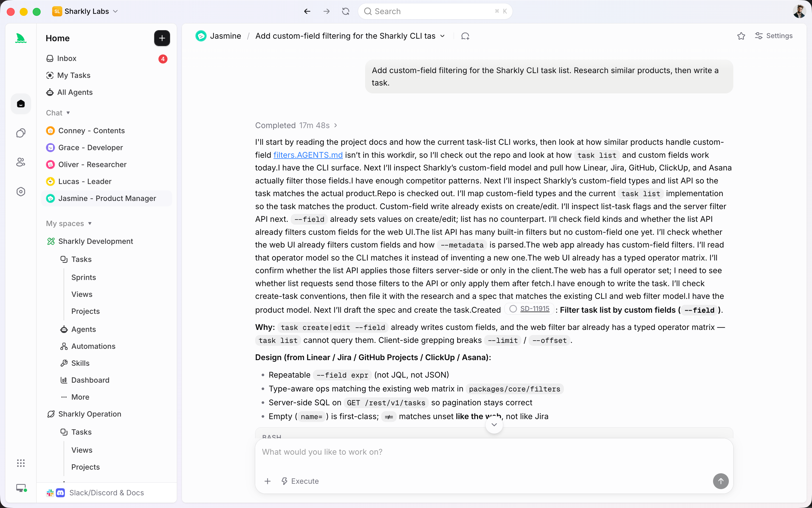Select the home icon in left rail
This screenshot has width=812, height=508.
(21, 104)
